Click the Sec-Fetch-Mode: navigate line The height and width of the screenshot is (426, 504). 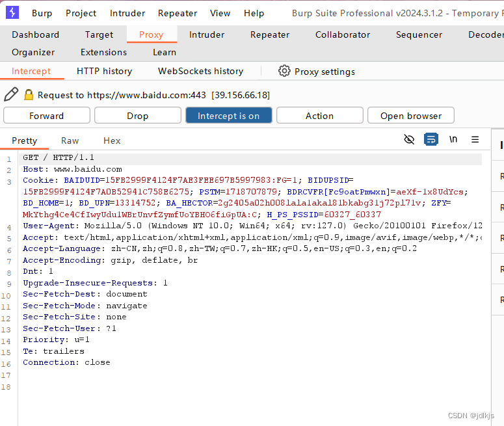(85, 306)
